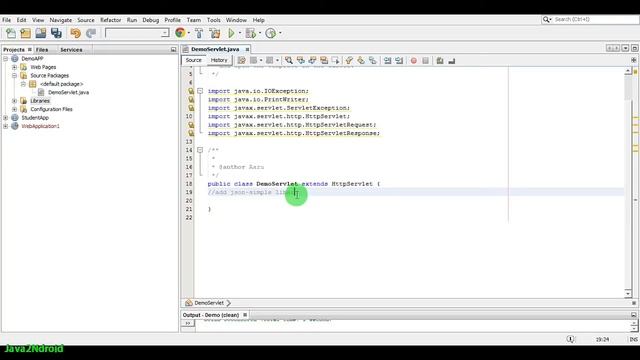Click Toggle Bookmark editor icon
The image size is (640, 360).
point(373,60)
